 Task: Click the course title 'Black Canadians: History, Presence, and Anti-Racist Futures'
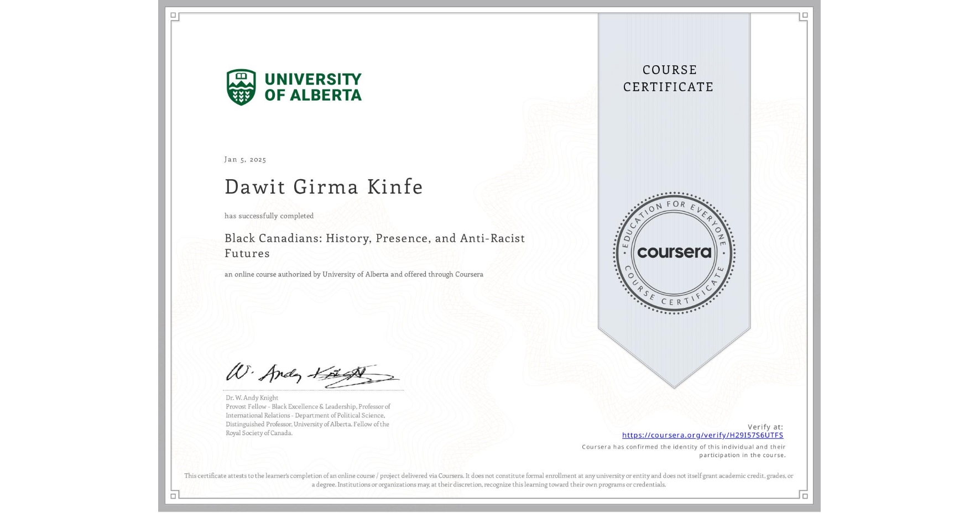coord(374,245)
